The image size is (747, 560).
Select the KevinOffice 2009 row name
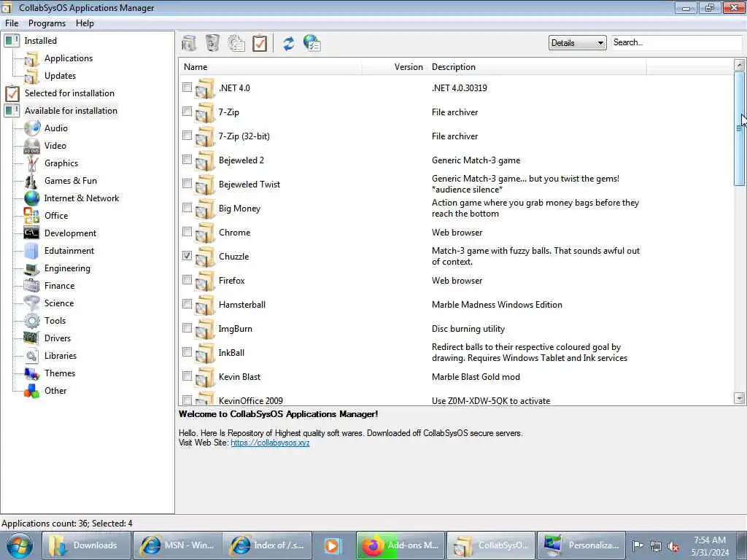pyautogui.click(x=251, y=401)
